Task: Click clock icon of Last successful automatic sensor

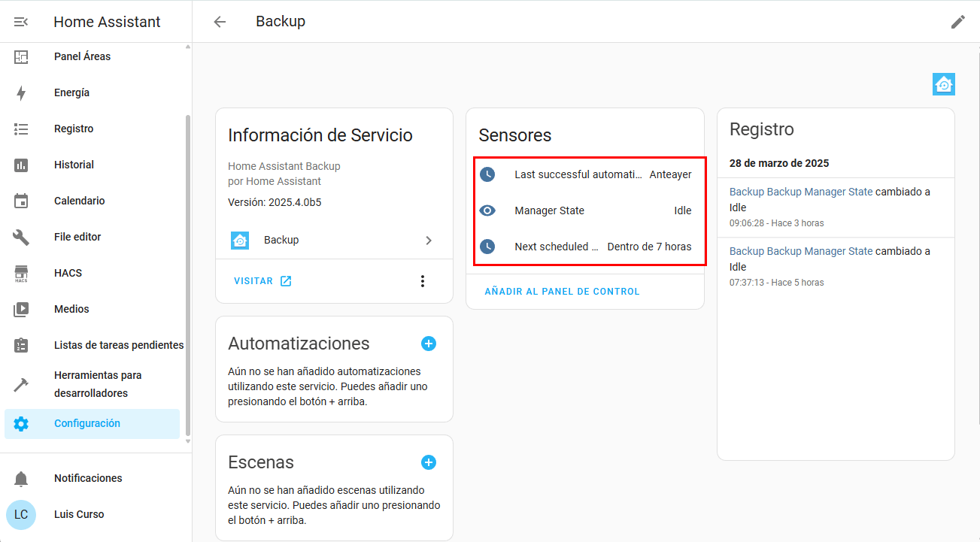Action: pyautogui.click(x=487, y=174)
